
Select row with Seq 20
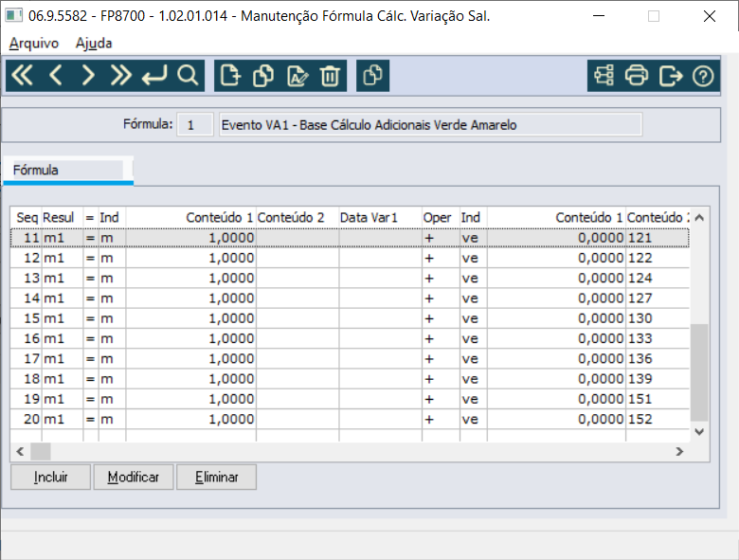pyautogui.click(x=350, y=420)
